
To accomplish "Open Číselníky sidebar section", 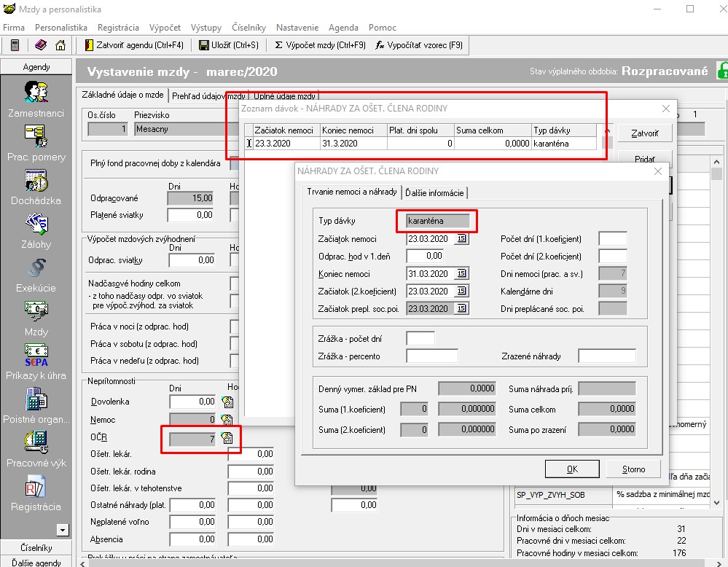I will coord(36,547).
